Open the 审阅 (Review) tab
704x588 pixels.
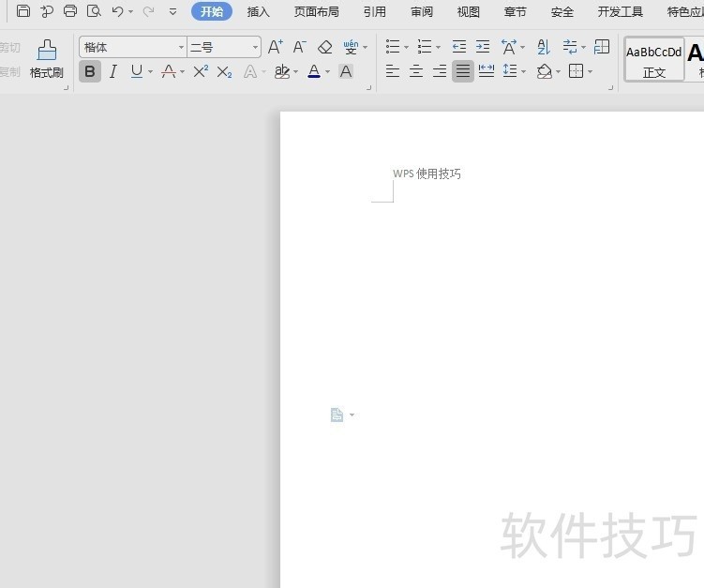coord(422,11)
